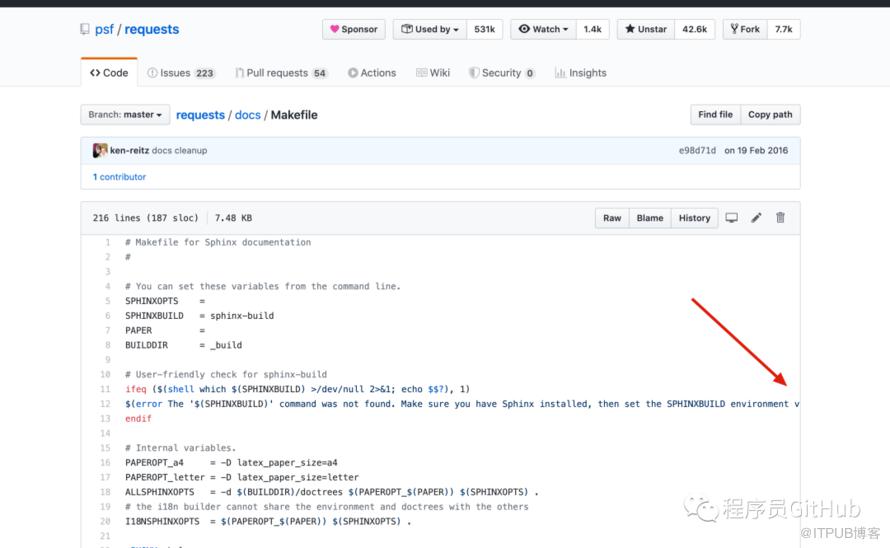
Task: Click the 531k used-by count
Action: click(485, 29)
